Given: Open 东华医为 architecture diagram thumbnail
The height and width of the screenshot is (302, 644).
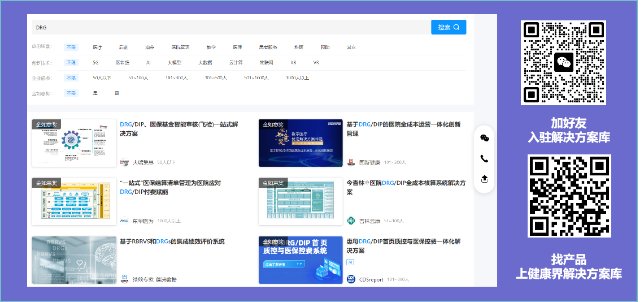Looking at the screenshot, I should (x=74, y=201).
